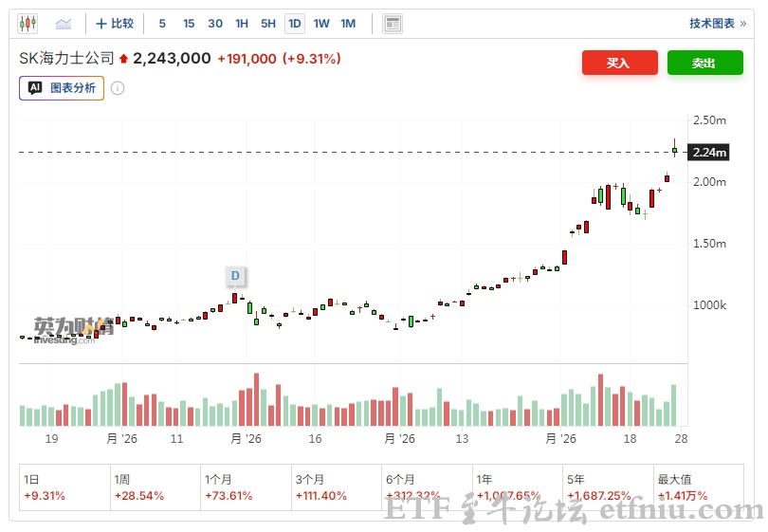Click the latest candlestick at the dashed price line
This screenshot has width=768, height=532.
[674, 150]
